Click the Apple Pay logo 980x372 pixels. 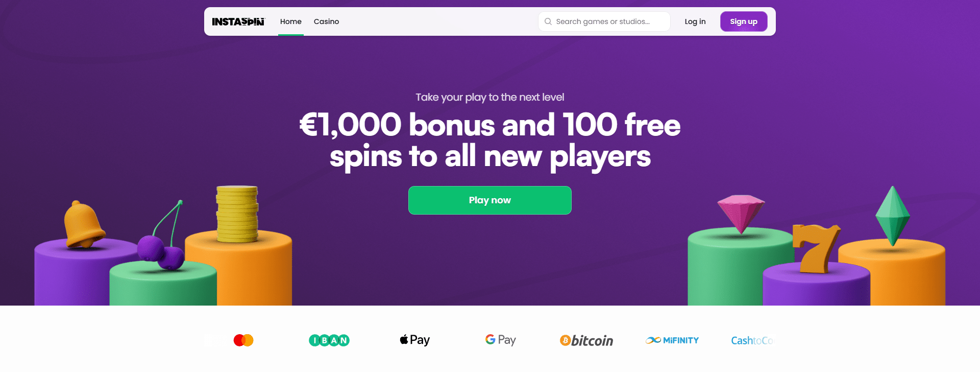point(415,340)
